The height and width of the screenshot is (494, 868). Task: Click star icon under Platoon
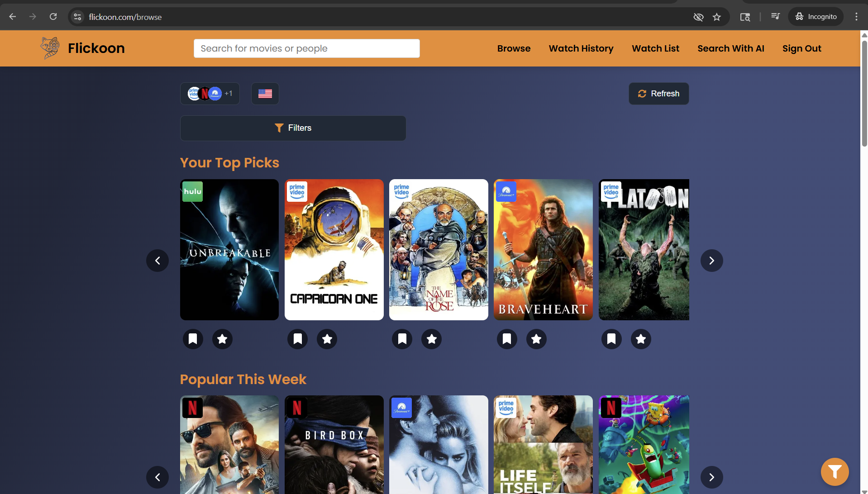point(641,339)
